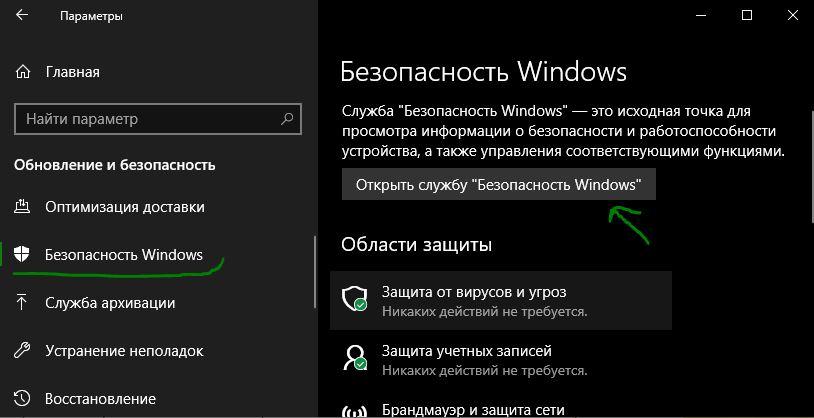This screenshot has width=814, height=418.
Task: Click the main pane scrollbar
Action: point(811,166)
